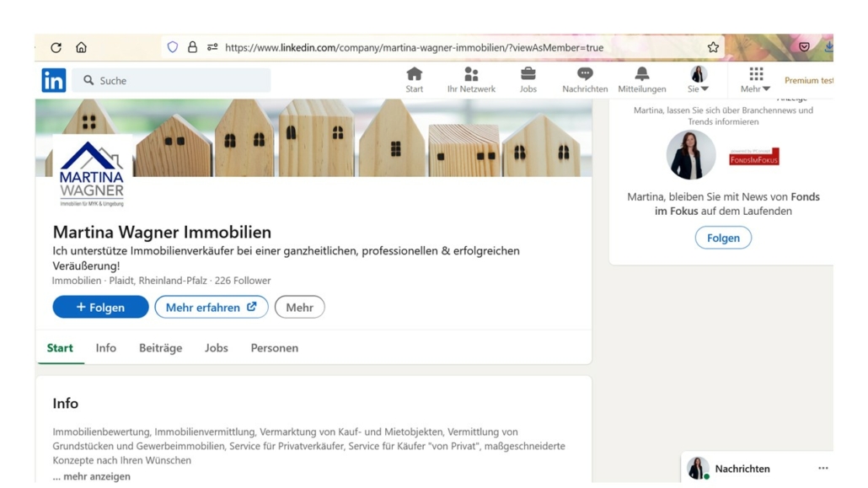Click the browser home icon
The image size is (868, 488).
(81, 48)
